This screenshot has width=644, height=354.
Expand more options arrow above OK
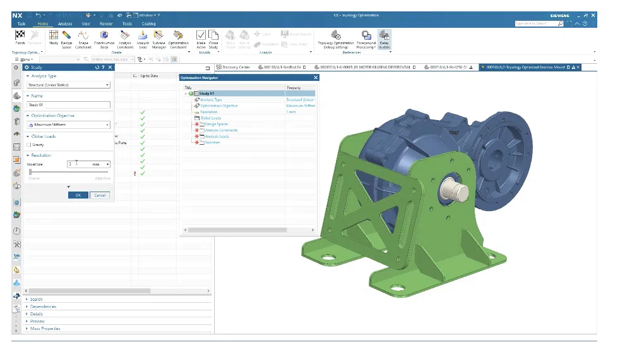pyautogui.click(x=69, y=186)
